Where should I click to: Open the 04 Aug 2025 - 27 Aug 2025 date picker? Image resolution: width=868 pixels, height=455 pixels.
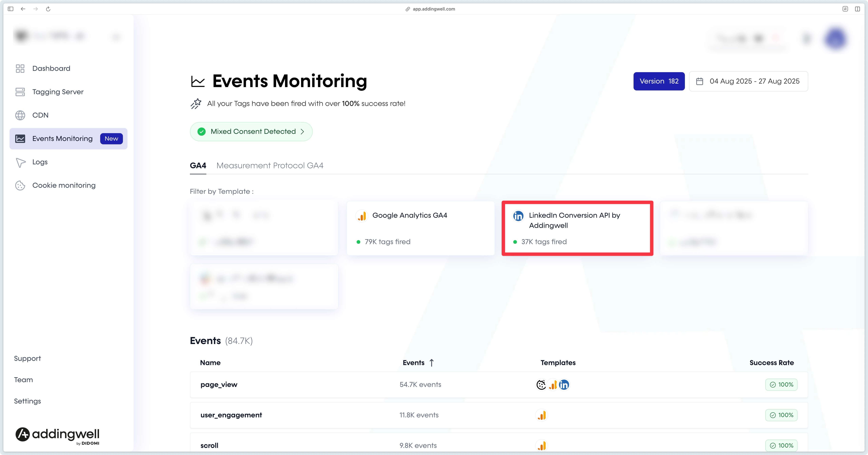coord(748,81)
